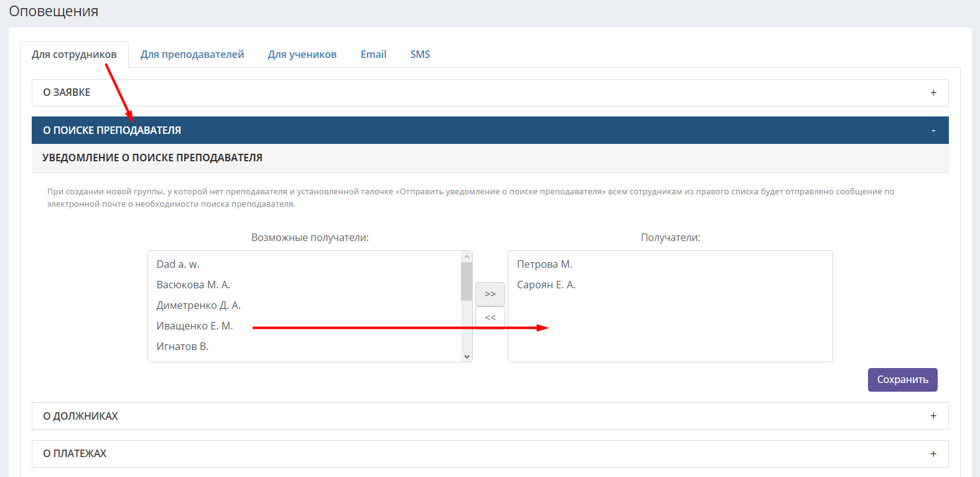Save notification settings with Сохранить
Screen dimensions: 980x477
tap(902, 380)
